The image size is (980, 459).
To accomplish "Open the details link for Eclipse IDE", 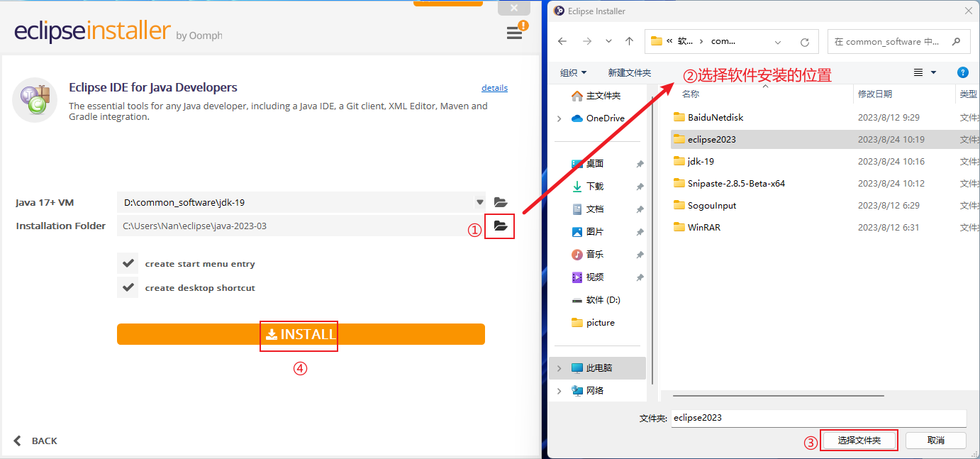I will coord(494,88).
